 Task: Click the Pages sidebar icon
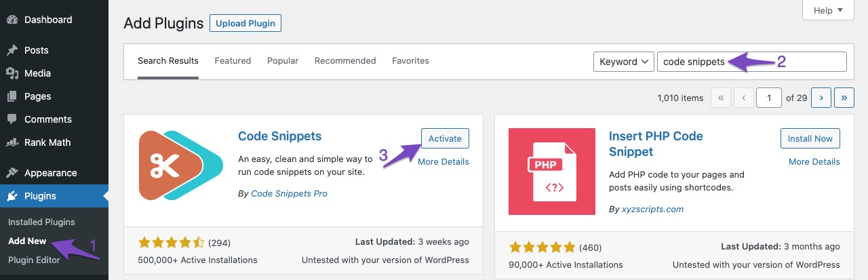pos(12,96)
